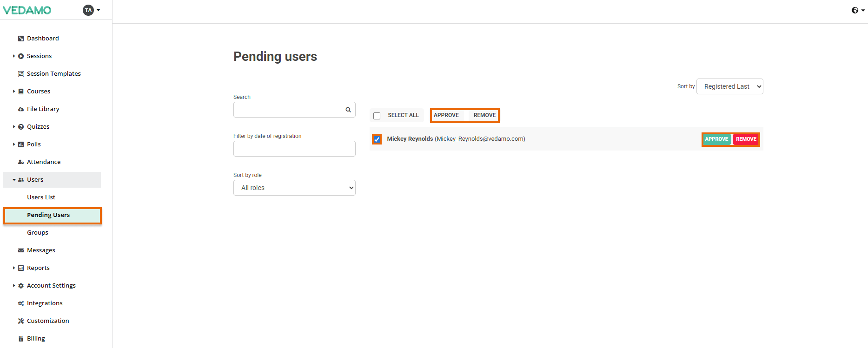This screenshot has width=868, height=348.
Task: Remove Mickey Reynolds with red button
Action: click(746, 139)
